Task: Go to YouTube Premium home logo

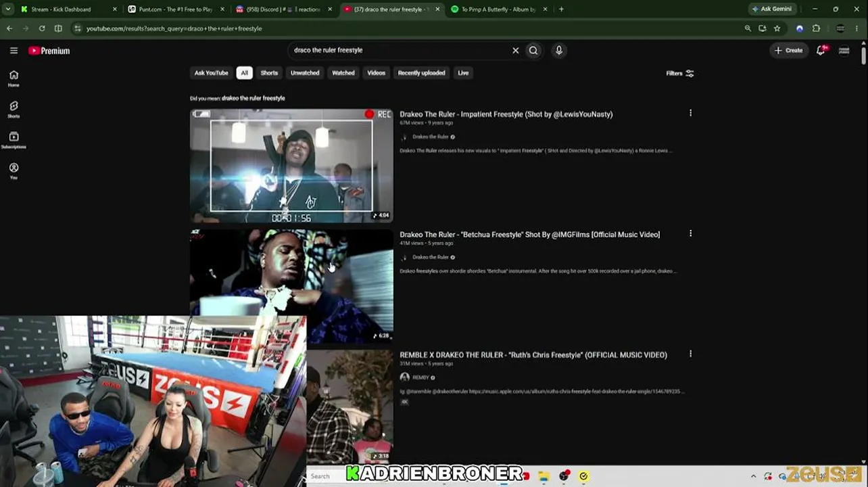Action: [49, 51]
